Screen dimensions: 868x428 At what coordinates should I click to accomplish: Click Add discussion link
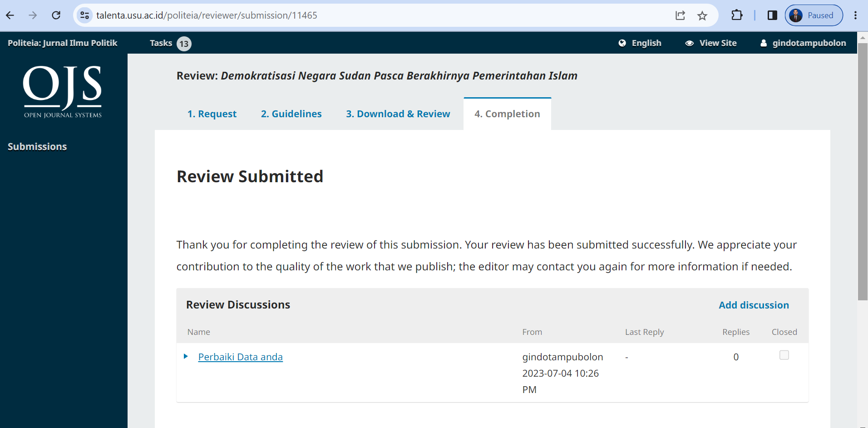click(754, 305)
